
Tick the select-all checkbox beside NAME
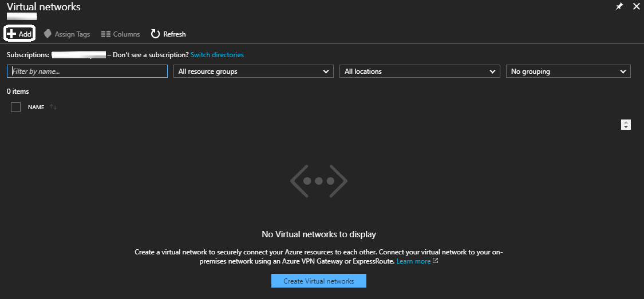pyautogui.click(x=16, y=107)
